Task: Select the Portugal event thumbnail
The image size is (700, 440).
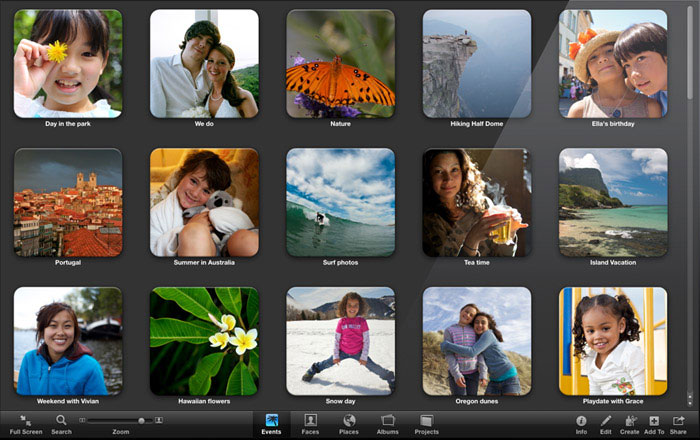Action: pos(68,202)
